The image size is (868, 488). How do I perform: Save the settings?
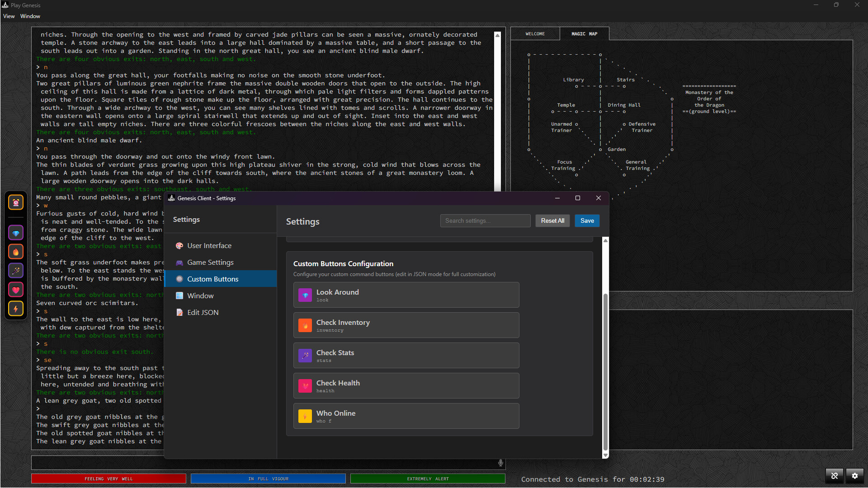tap(587, 221)
